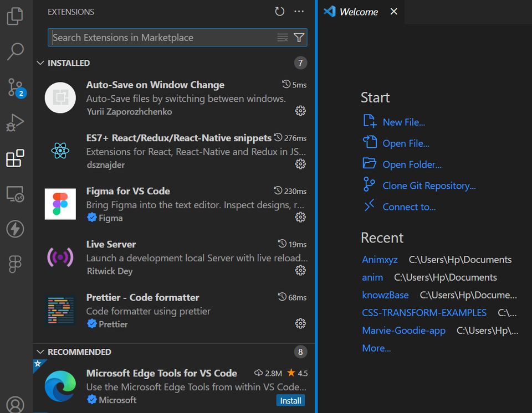Click the filter extensions funnel icon

[x=299, y=38]
